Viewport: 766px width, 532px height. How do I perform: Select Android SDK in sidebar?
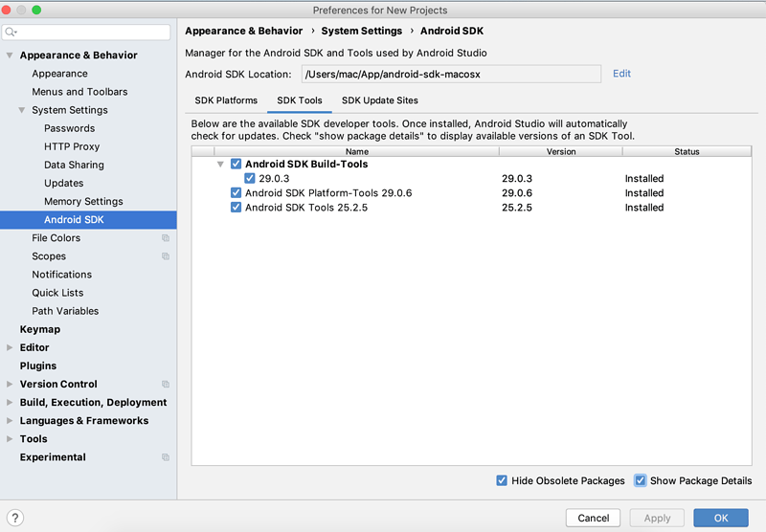[x=88, y=220]
